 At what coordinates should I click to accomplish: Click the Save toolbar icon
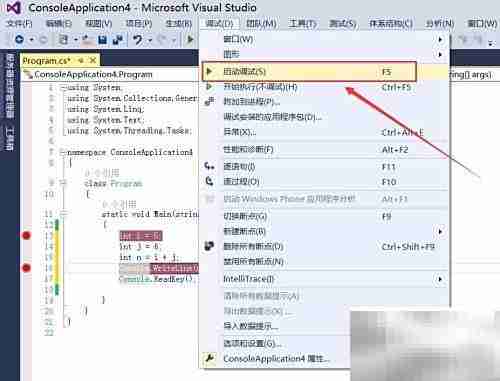pos(102,40)
